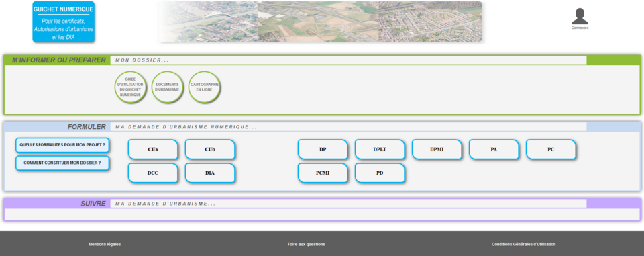This screenshot has height=256, width=644.
Task: Choose the DPMI button
Action: point(437,149)
